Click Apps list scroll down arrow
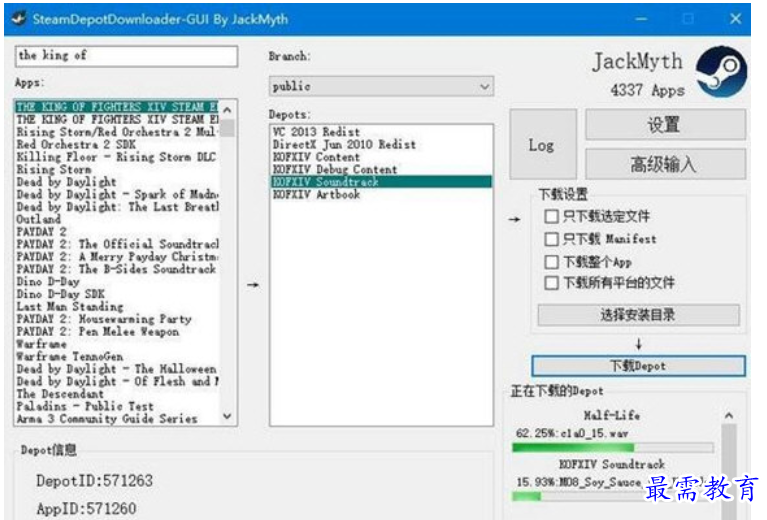The height and width of the screenshot is (520, 767). tap(227, 416)
